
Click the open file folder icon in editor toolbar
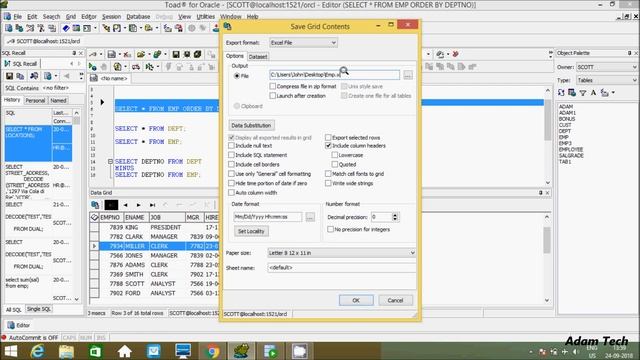tap(141, 54)
